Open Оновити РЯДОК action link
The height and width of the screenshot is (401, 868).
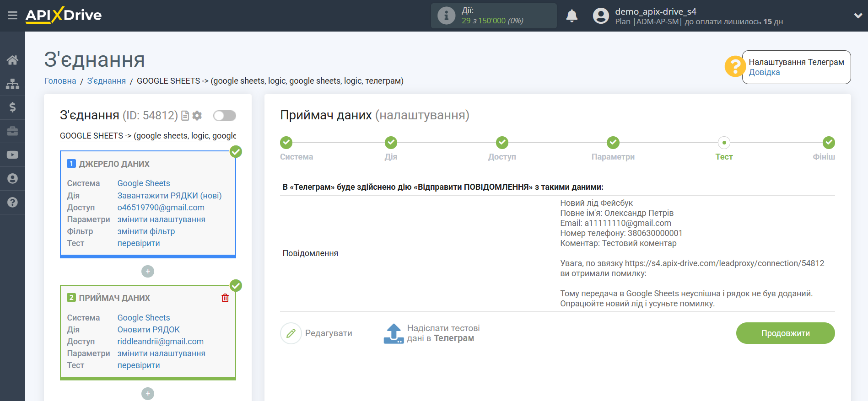coord(149,330)
